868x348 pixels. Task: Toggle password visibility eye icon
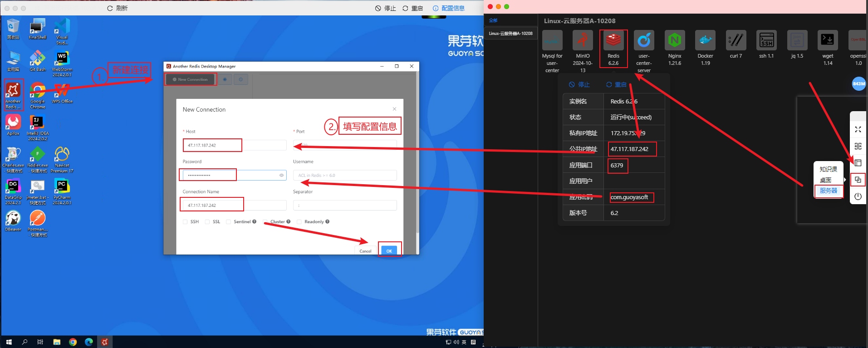pos(281,175)
